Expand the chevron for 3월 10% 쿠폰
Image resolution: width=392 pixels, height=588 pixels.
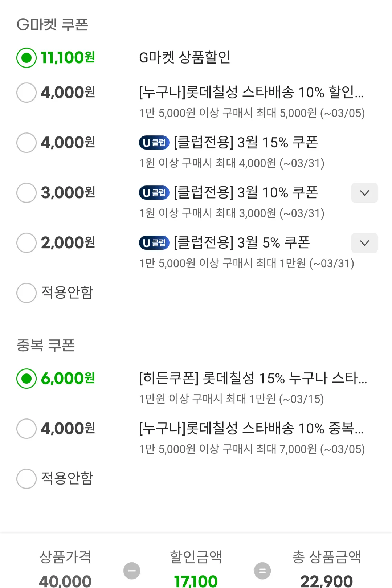tap(364, 193)
